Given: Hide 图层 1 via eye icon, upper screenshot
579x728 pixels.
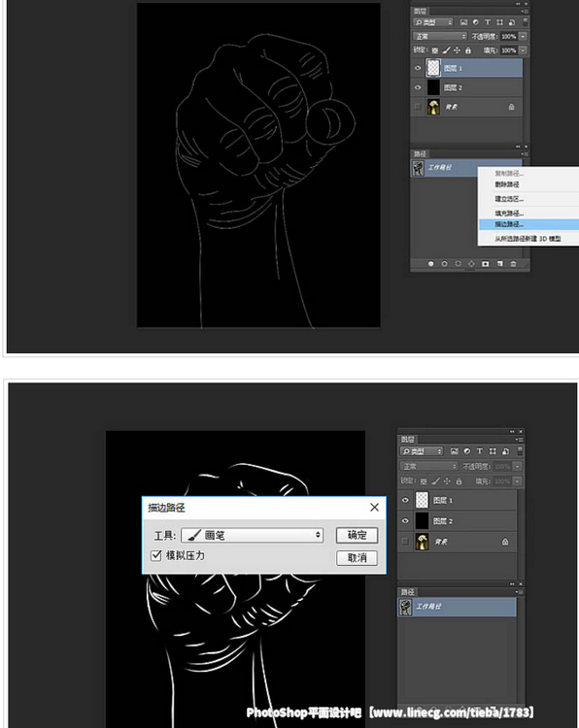Looking at the screenshot, I should (418, 68).
